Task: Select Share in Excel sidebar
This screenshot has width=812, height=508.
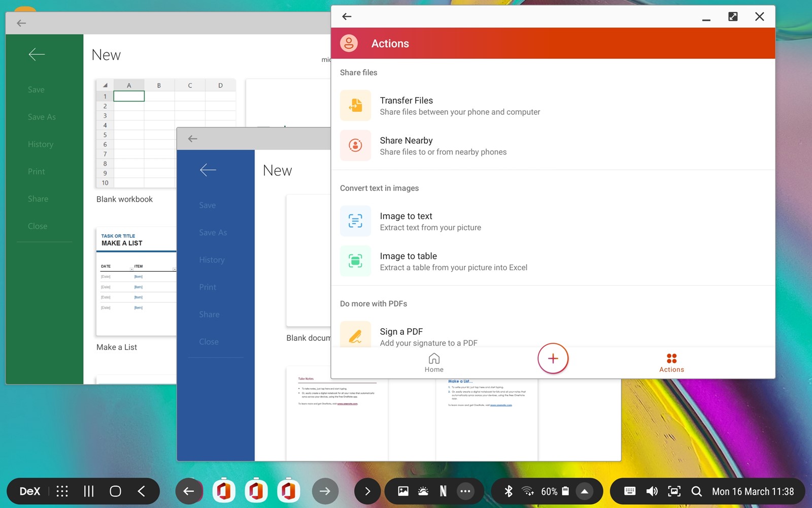Action: click(x=38, y=199)
